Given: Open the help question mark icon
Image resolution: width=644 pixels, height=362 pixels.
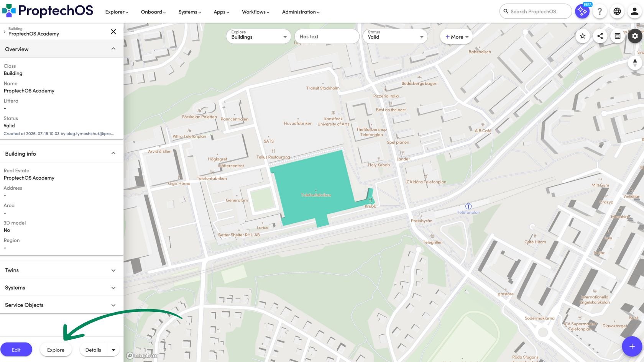Looking at the screenshot, I should click(x=600, y=11).
